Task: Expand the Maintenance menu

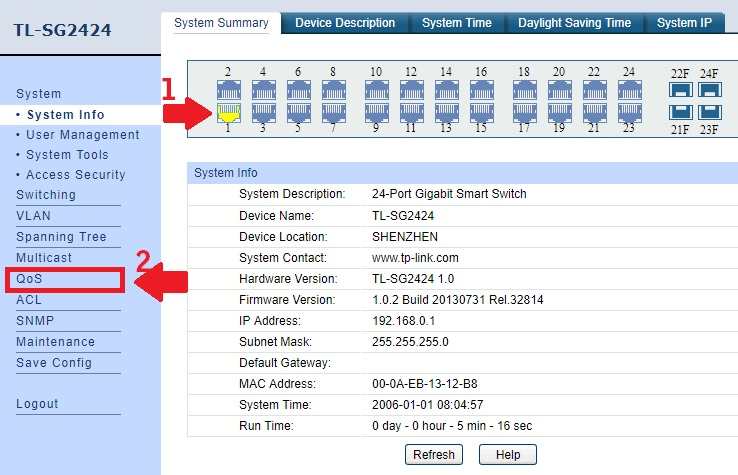Action: point(56,342)
